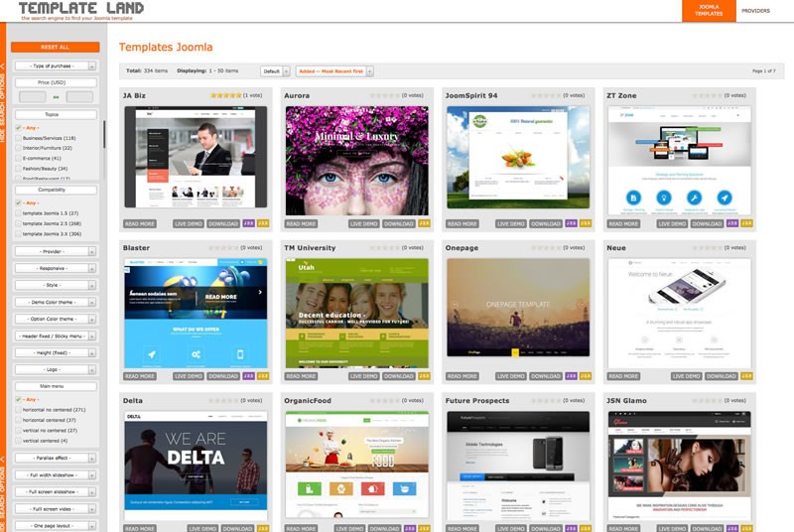Click the yellow J3.X badge on Aurora
Screen dimensions: 794x532
[425, 223]
